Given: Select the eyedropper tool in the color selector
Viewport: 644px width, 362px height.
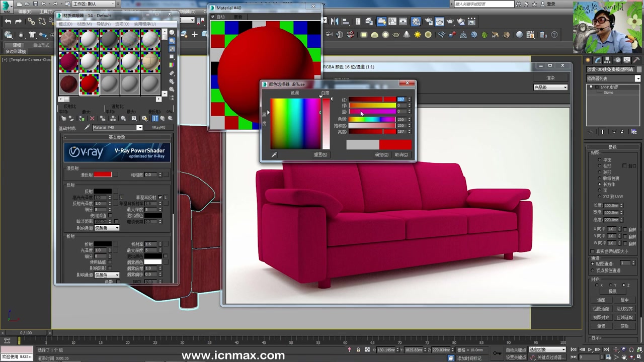Looking at the screenshot, I should 275,154.
